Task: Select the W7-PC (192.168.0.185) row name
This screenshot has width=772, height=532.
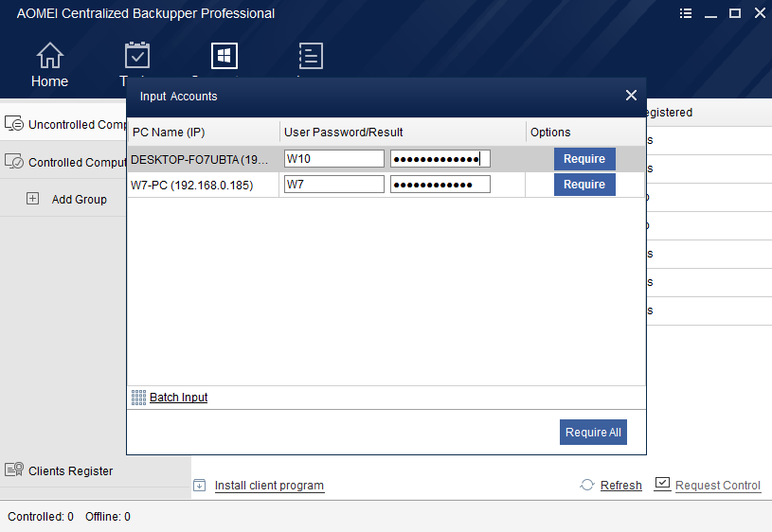Action: (x=191, y=185)
